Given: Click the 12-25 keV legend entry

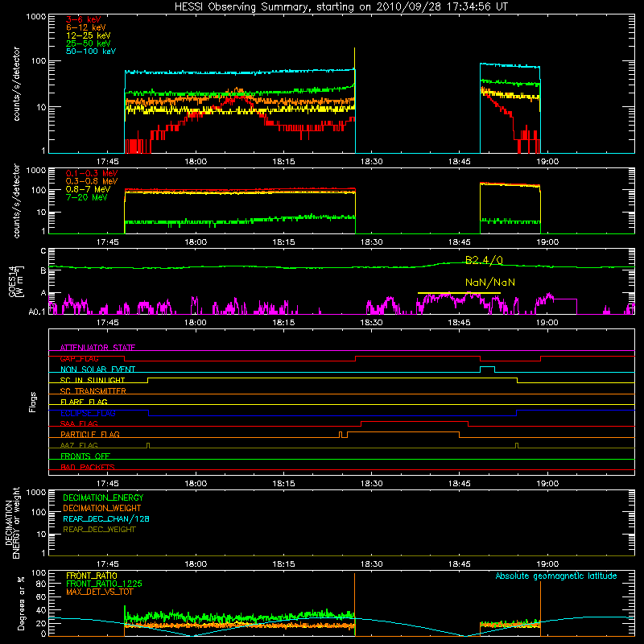Looking at the screenshot, I should (x=89, y=35).
